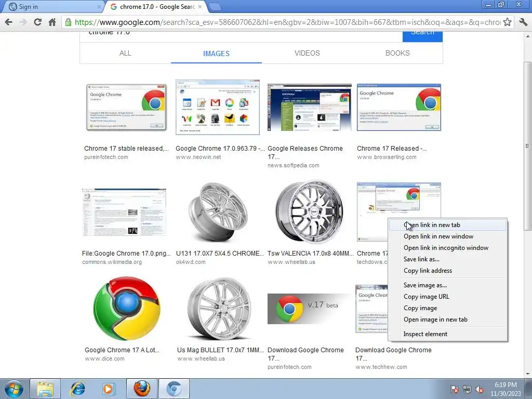Image resolution: width=532 pixels, height=399 pixels.
Task: Switch to the Sign in tab
Action: 52,6
